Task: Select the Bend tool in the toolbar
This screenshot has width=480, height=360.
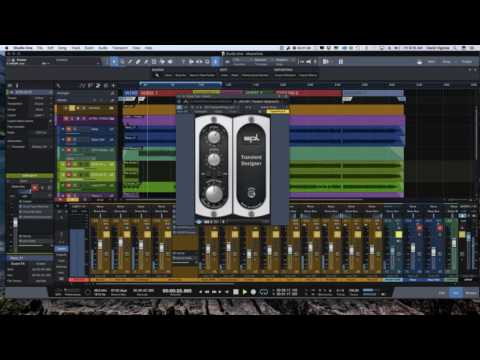Action: pos(162,62)
